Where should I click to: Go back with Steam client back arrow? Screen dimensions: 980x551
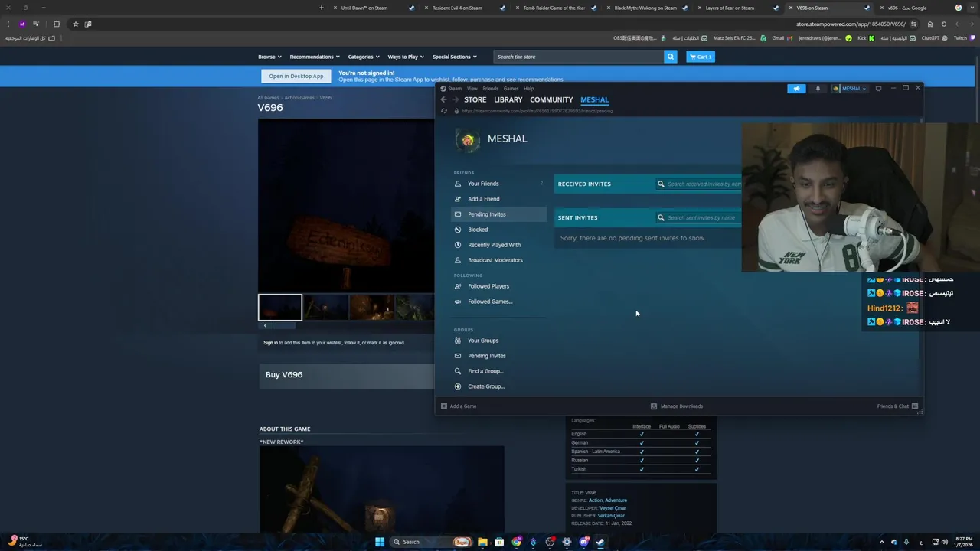pyautogui.click(x=443, y=99)
